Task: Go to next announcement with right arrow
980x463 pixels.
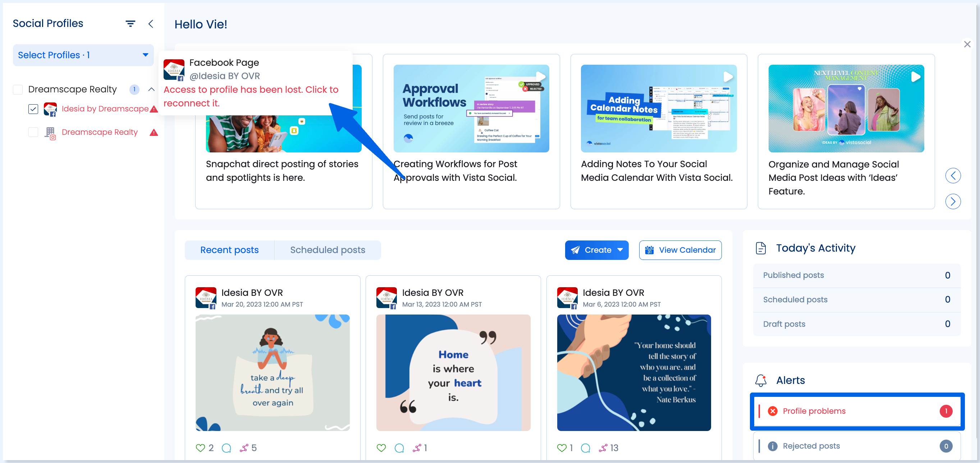Action: [x=953, y=201]
